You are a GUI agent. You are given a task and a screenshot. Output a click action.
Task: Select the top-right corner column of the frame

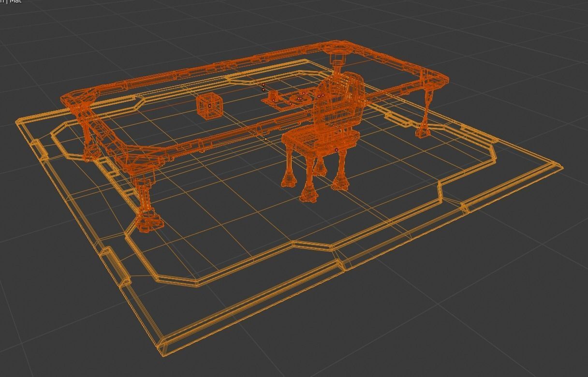(337, 61)
